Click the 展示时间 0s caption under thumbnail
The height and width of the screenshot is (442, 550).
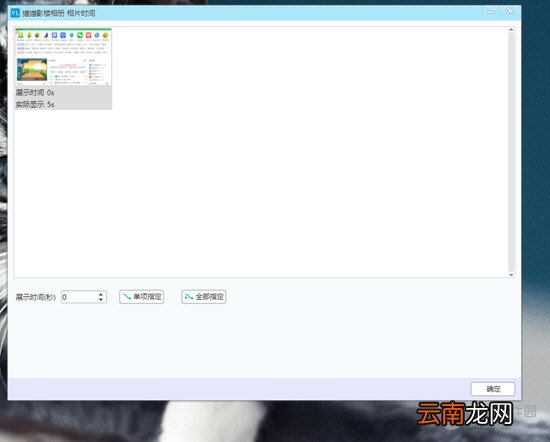click(35, 93)
